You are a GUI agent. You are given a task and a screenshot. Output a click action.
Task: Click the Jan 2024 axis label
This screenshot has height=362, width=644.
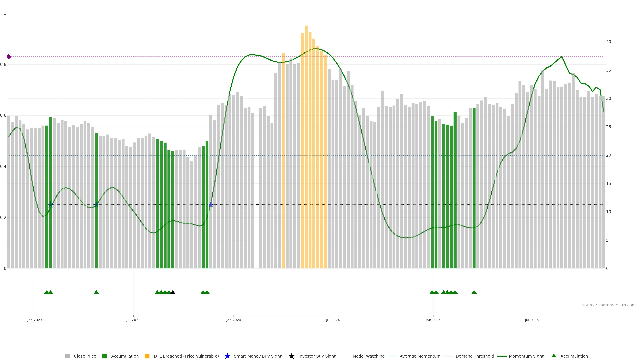233,320
